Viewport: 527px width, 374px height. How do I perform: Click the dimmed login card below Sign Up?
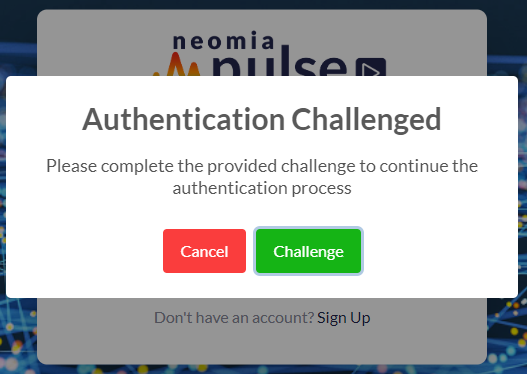click(x=262, y=346)
